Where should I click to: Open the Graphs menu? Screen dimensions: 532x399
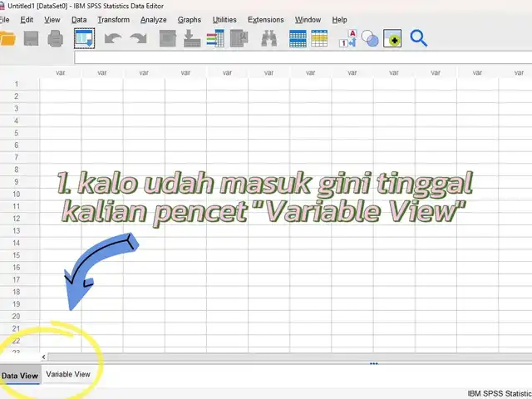(x=189, y=19)
